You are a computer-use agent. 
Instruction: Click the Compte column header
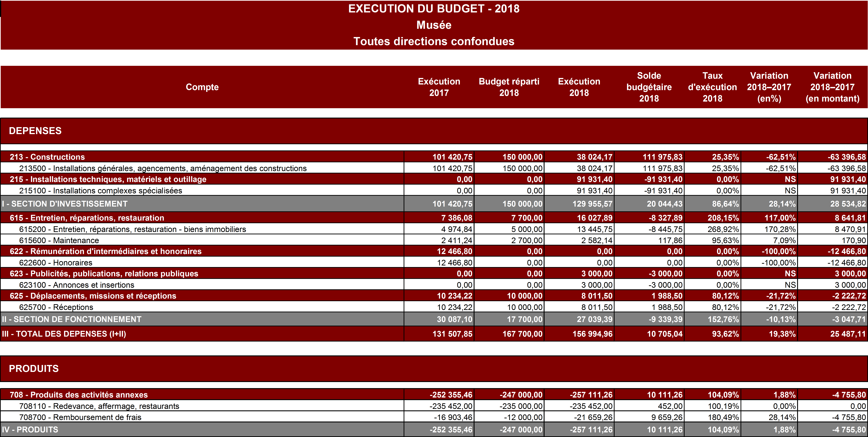(x=202, y=87)
